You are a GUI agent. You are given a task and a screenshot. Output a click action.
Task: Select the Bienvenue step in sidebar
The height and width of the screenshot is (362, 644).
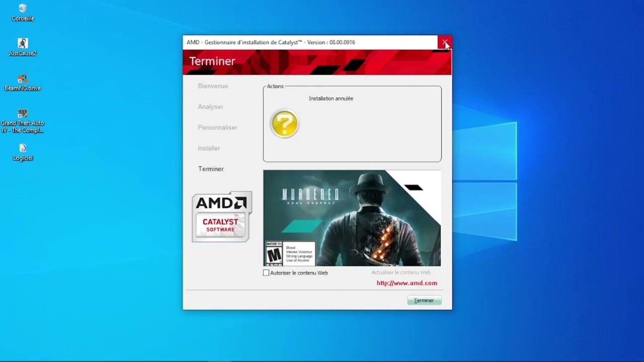coord(213,86)
